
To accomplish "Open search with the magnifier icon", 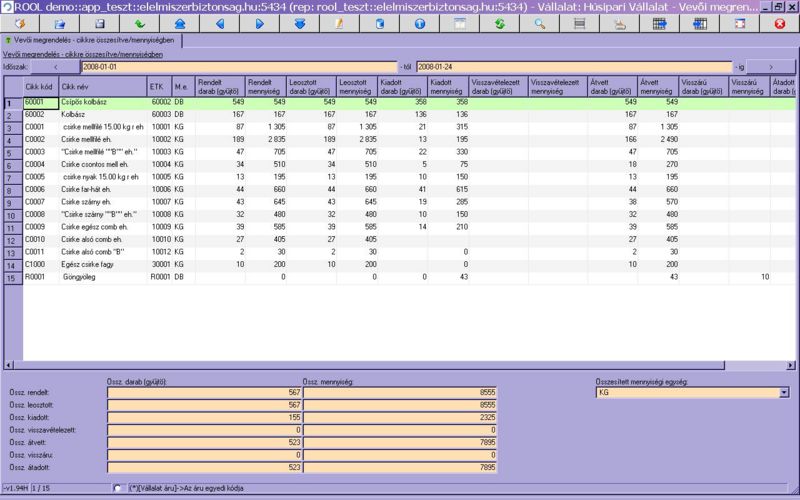I will click(x=540, y=23).
